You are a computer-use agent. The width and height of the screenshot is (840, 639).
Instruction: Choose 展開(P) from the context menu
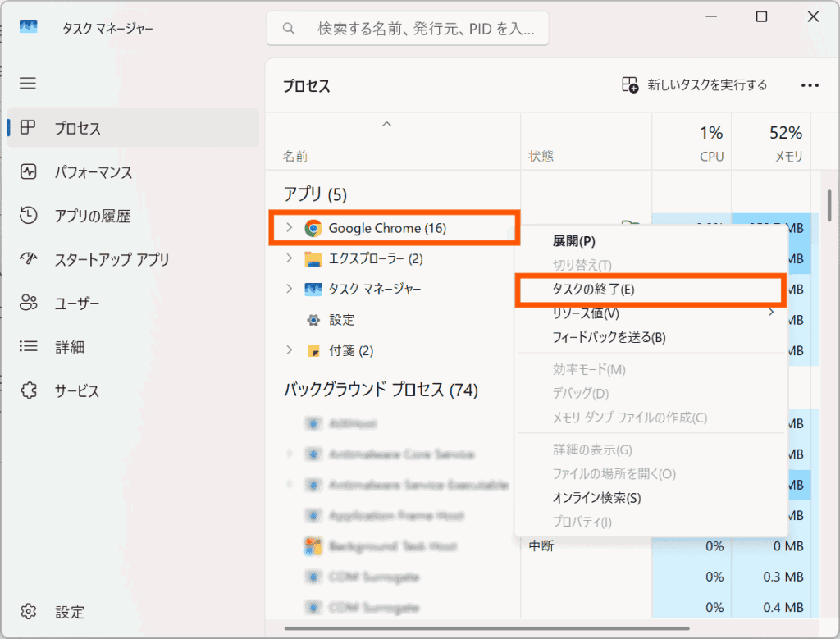pyautogui.click(x=573, y=241)
